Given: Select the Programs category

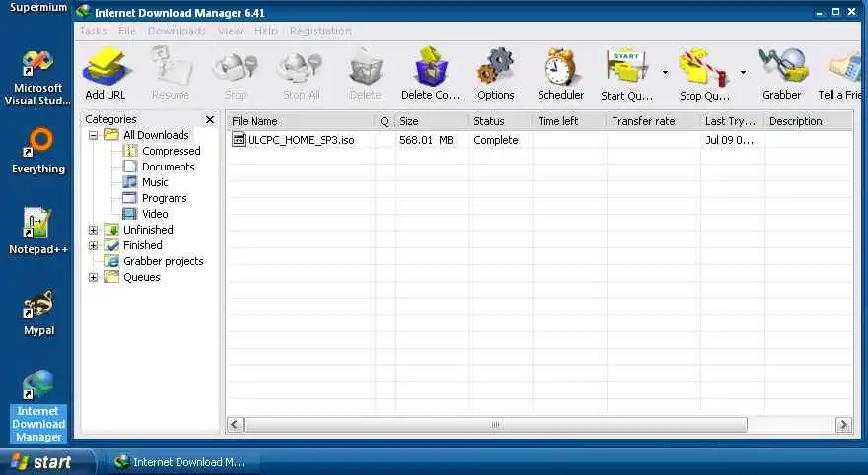Looking at the screenshot, I should [165, 198].
